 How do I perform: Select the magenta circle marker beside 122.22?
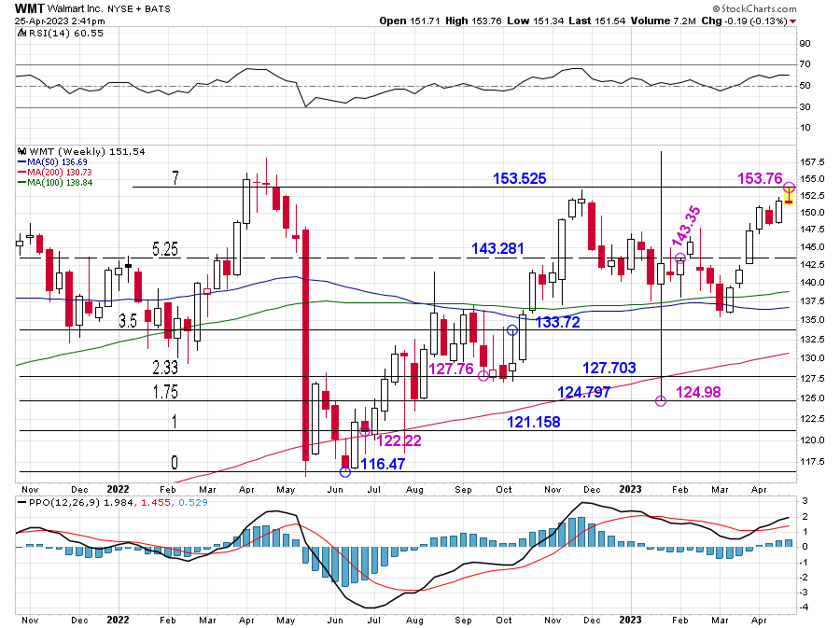coord(365,430)
